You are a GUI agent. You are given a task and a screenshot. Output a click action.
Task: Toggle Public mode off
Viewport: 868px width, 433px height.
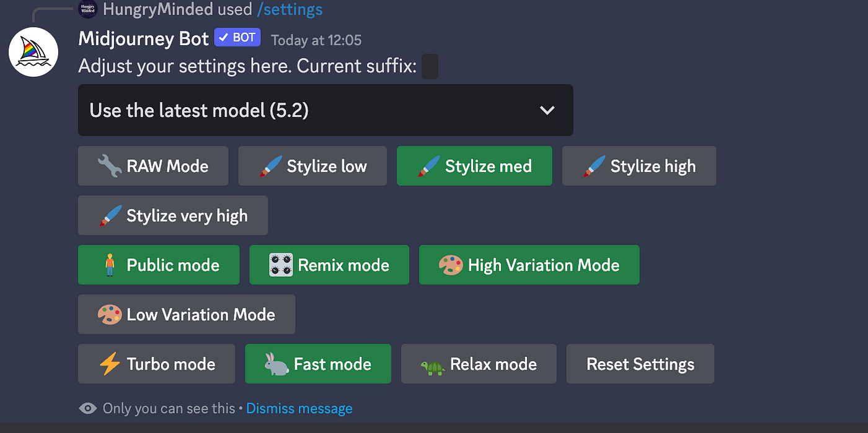click(159, 265)
